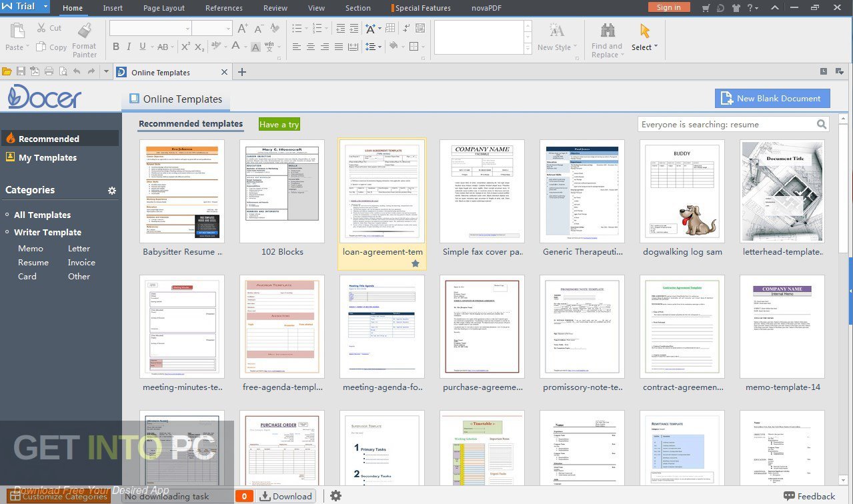Open the dogwalking log sample thumbnail
Image resolution: width=853 pixels, height=504 pixels.
682,191
